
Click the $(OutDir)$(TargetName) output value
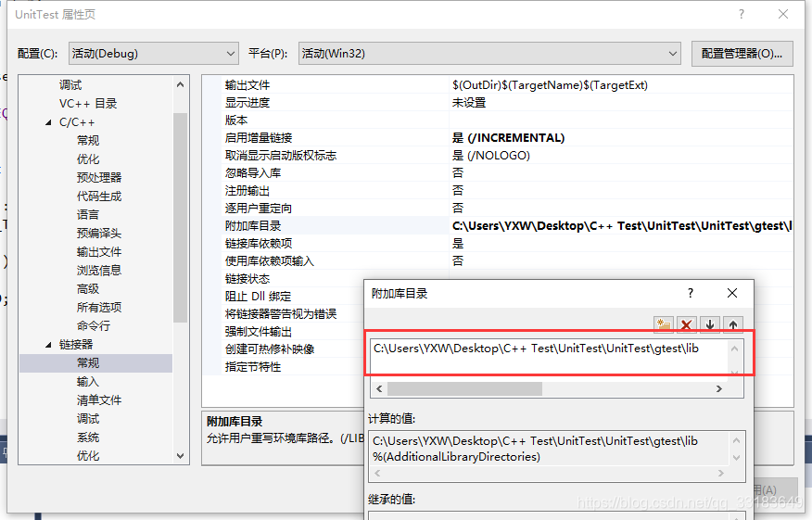pyautogui.click(x=550, y=85)
